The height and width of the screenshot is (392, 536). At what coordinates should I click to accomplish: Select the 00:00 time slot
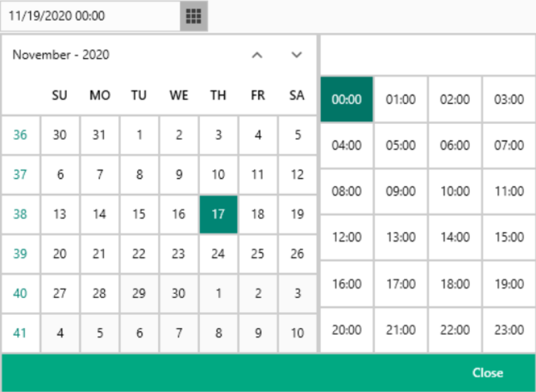pyautogui.click(x=347, y=99)
